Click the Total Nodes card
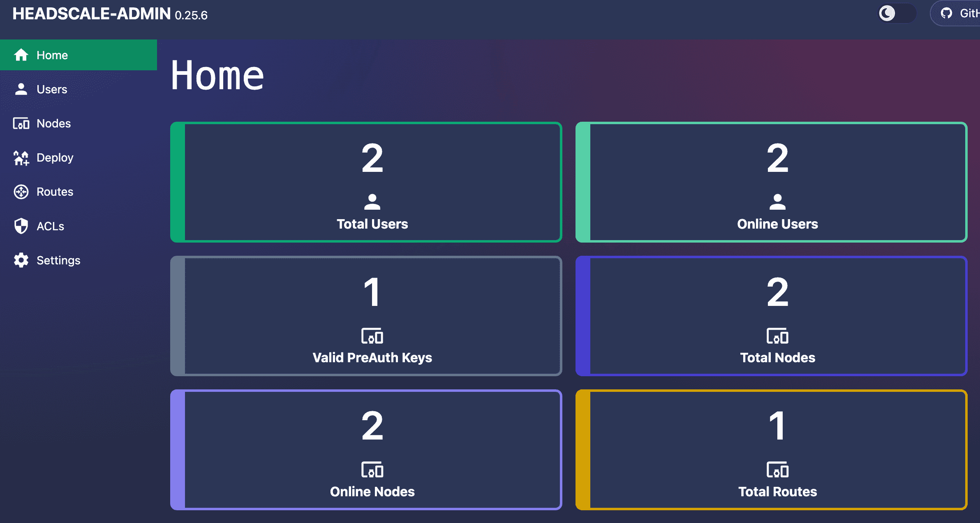Screen dimensions: 980x523 coord(777,316)
